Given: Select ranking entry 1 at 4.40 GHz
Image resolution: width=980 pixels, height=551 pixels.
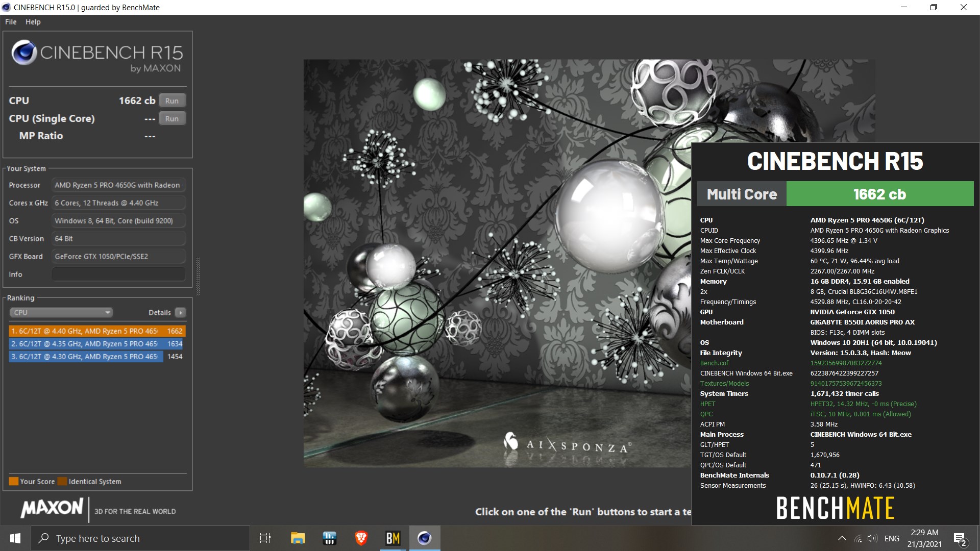Looking at the screenshot, I should click(97, 331).
